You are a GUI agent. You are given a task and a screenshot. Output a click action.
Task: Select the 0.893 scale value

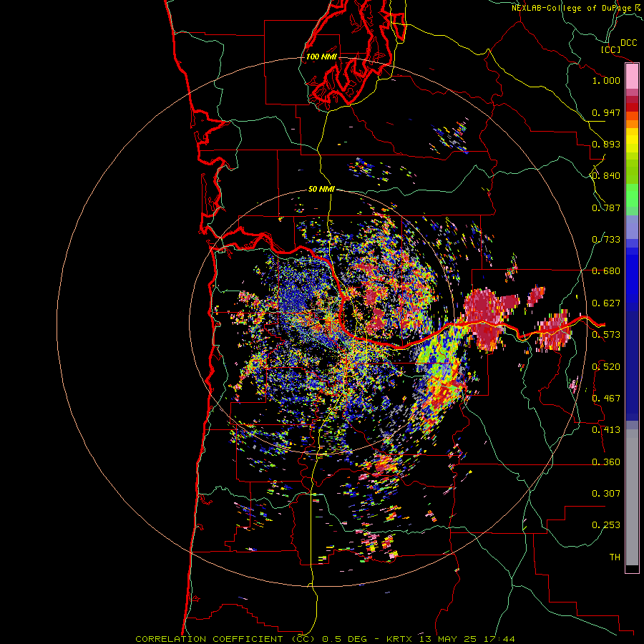coord(606,144)
